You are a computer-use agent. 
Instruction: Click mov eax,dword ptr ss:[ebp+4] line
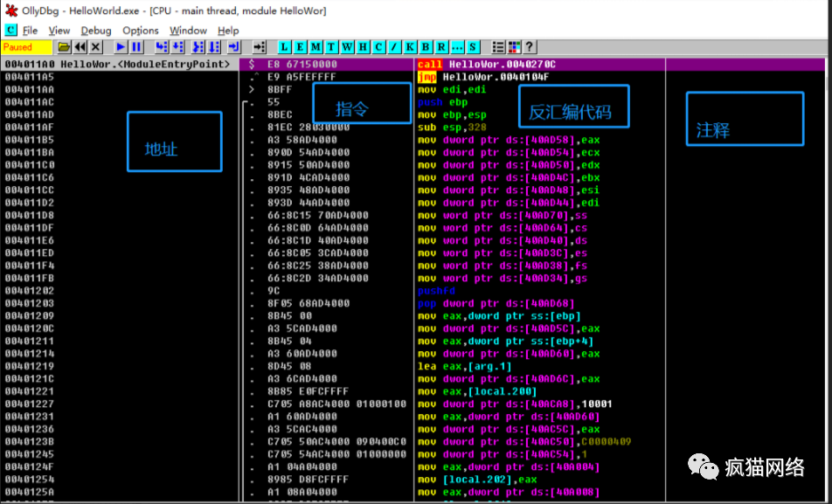[x=505, y=342]
